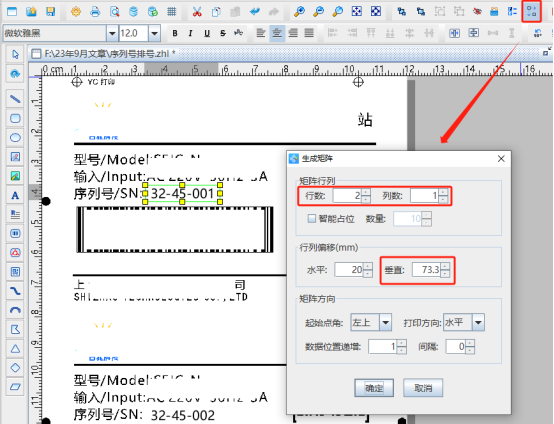
Task: Increase the 行数 spinner value
Action: [366, 192]
